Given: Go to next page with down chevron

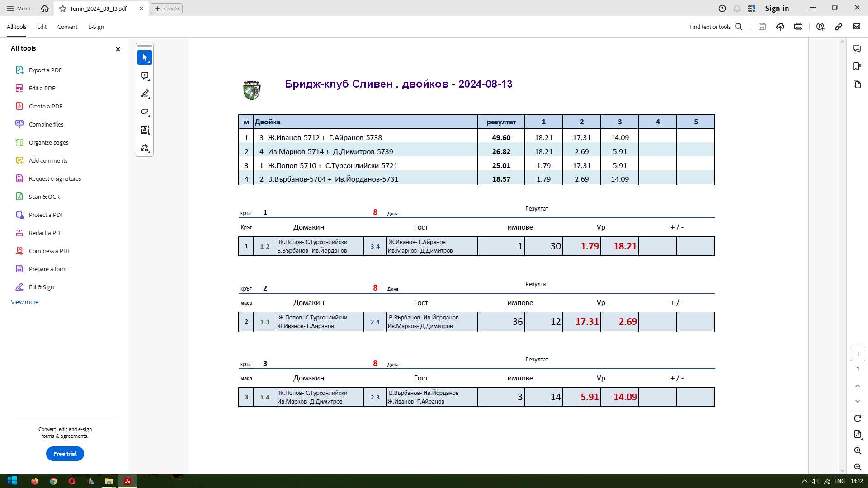Looking at the screenshot, I should point(858,401).
